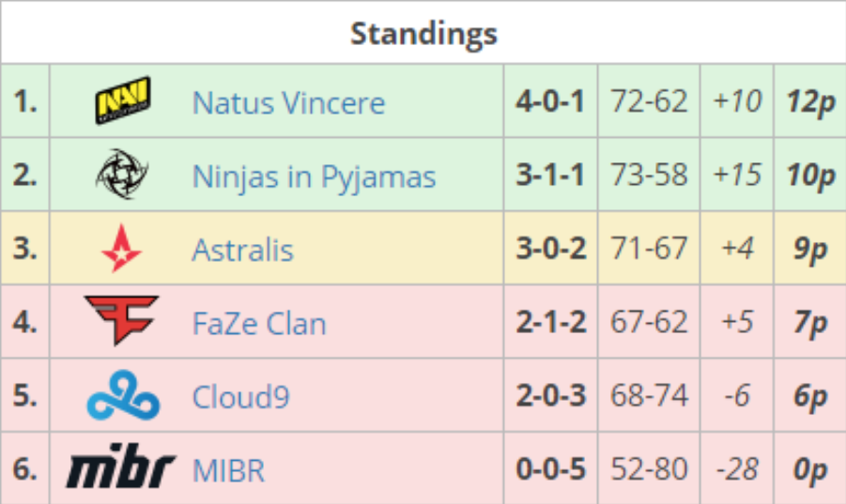Click the Standings table header
Image resolution: width=846 pixels, height=504 pixels.
click(423, 34)
